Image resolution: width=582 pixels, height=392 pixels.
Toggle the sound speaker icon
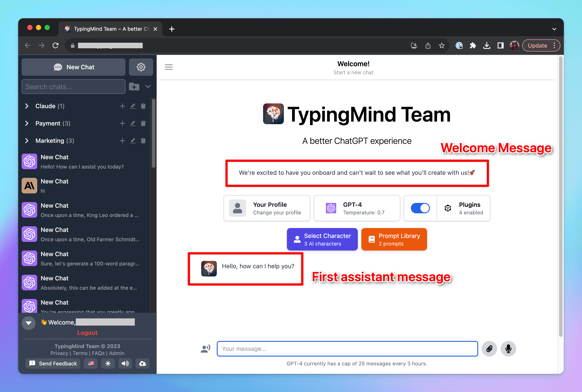point(125,363)
